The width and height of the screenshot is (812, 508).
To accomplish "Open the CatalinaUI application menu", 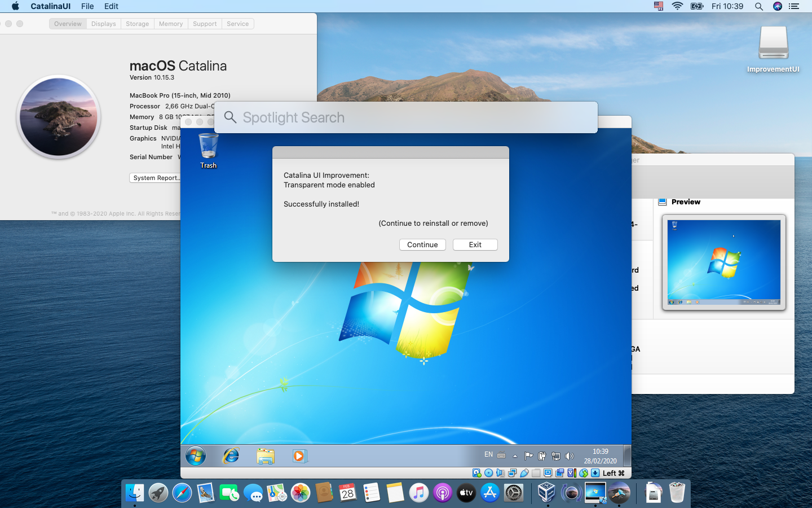I will 50,6.
